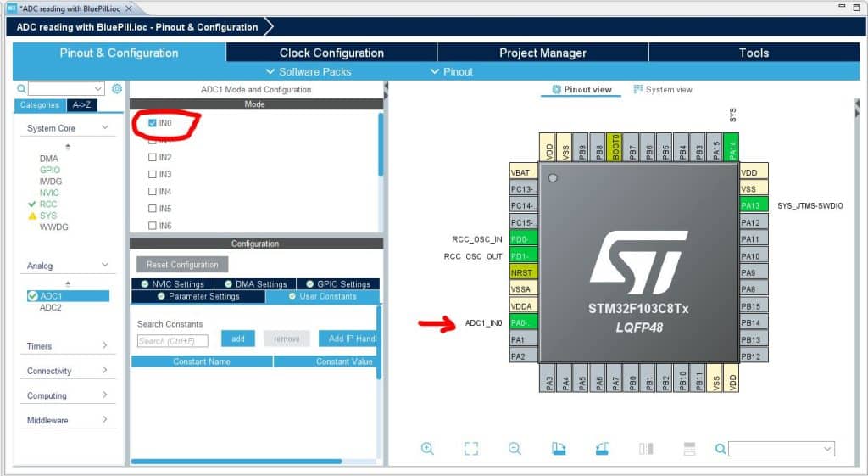This screenshot has width=868, height=476.
Task: Rotate the chip view counter-clockwise icon
Action: coord(603,448)
